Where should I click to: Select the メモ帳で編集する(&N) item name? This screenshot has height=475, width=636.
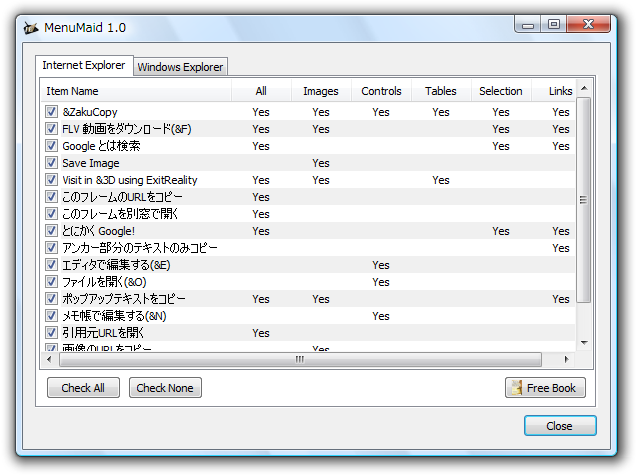click(x=114, y=316)
